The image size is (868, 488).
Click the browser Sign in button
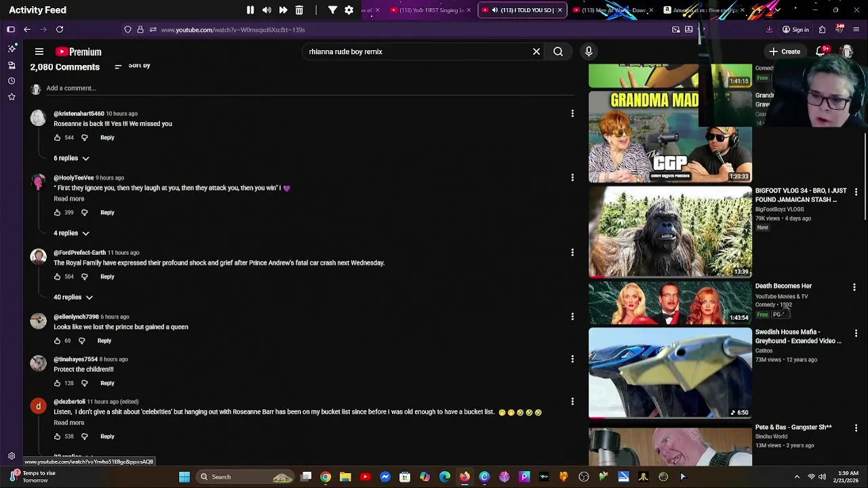[795, 30]
